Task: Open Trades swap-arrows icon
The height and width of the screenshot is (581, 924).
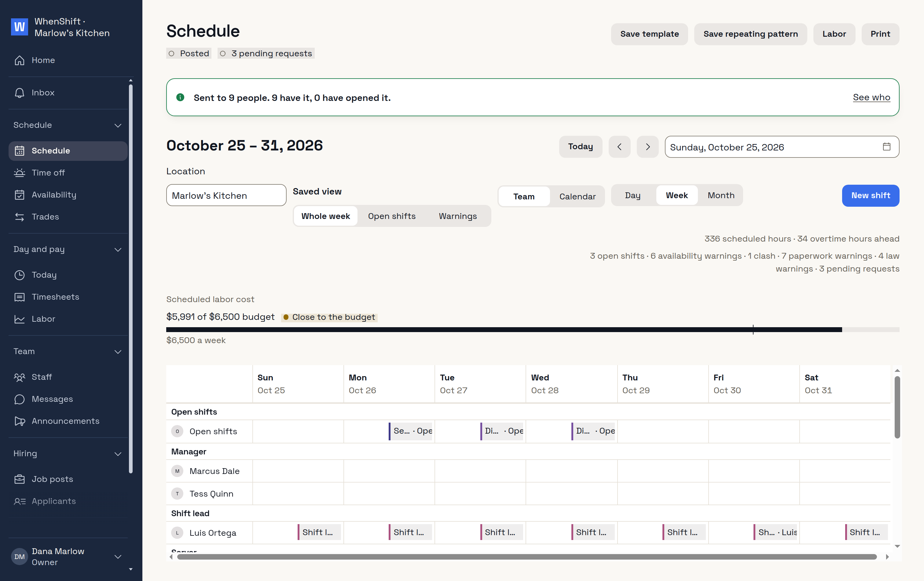Action: pyautogui.click(x=20, y=216)
